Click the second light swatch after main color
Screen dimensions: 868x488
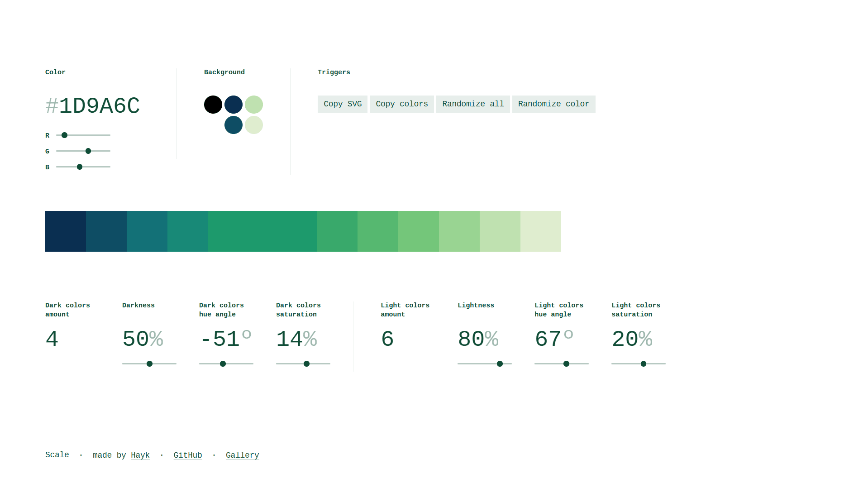tap(378, 231)
